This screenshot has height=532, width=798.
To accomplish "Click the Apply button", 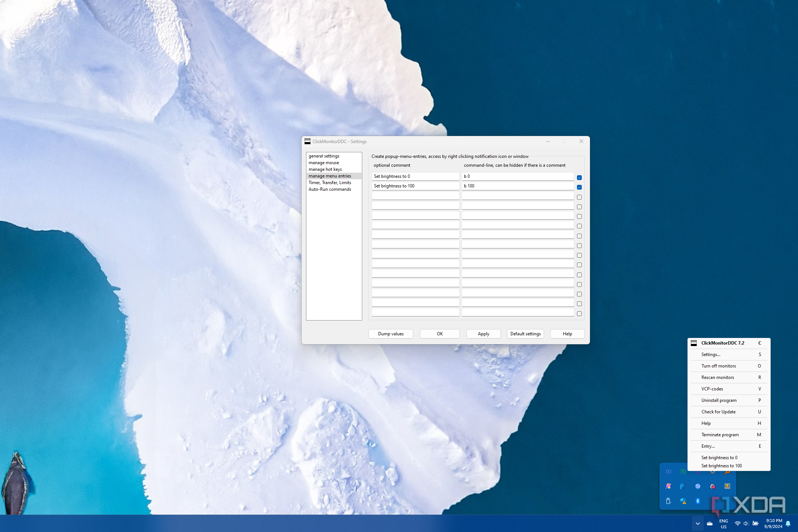I will pos(483,334).
